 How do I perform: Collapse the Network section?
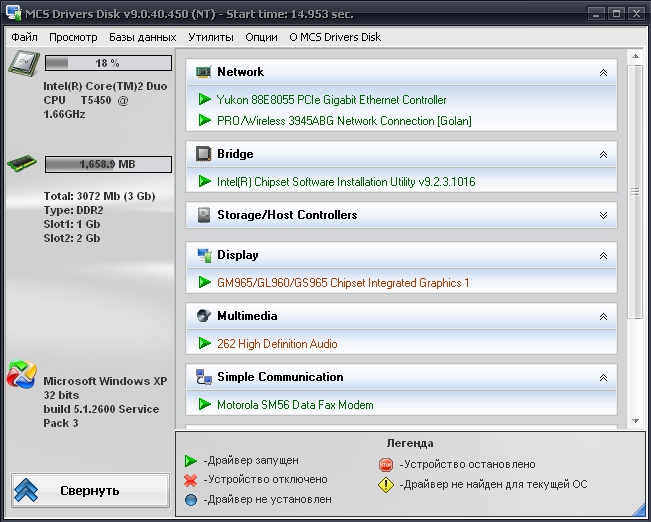coord(602,72)
